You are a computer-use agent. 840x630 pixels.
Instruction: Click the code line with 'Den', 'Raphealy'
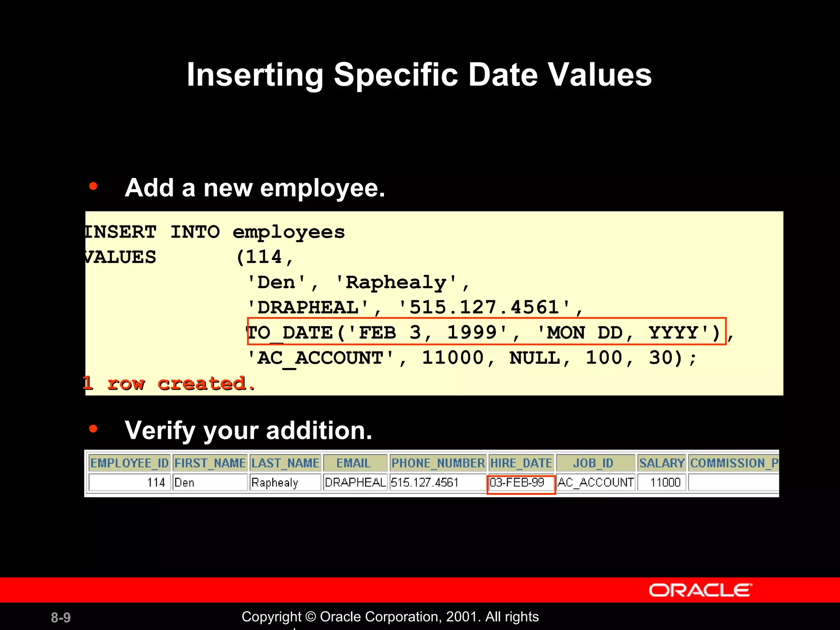pyautogui.click(x=358, y=283)
